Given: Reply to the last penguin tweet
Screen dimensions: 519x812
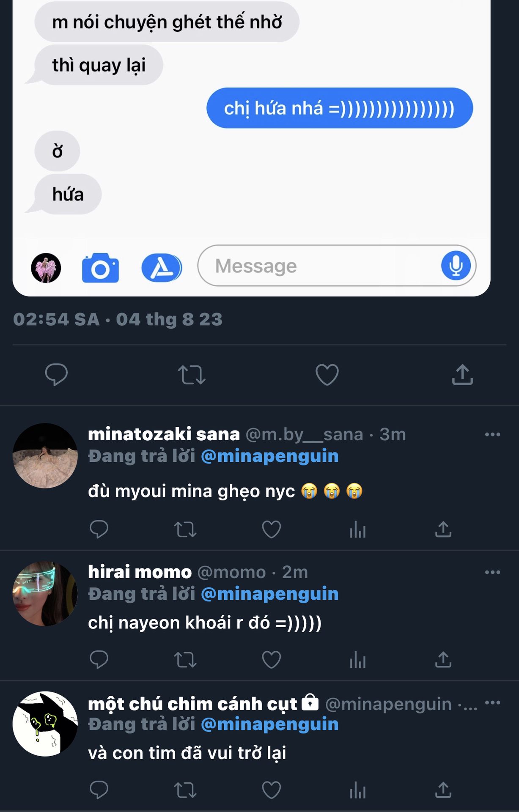Looking at the screenshot, I should tap(99, 790).
